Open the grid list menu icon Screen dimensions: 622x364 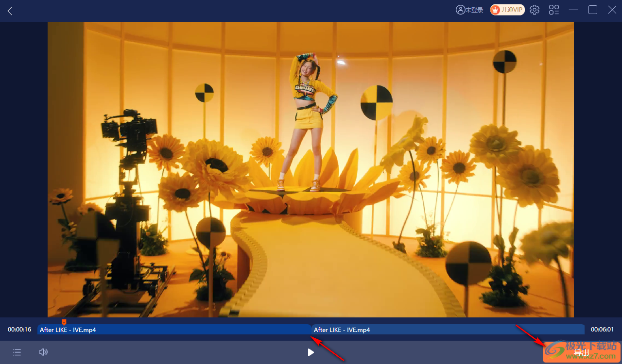554,10
